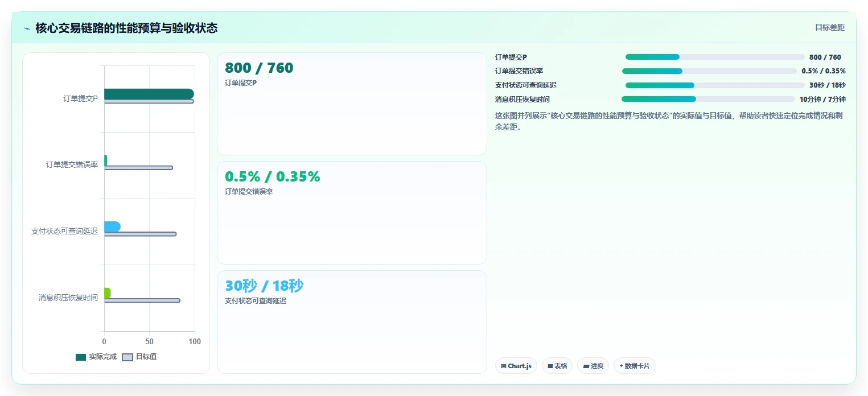Select the 30秒 / 18秒 data card
This screenshot has height=396, width=868.
(x=352, y=322)
